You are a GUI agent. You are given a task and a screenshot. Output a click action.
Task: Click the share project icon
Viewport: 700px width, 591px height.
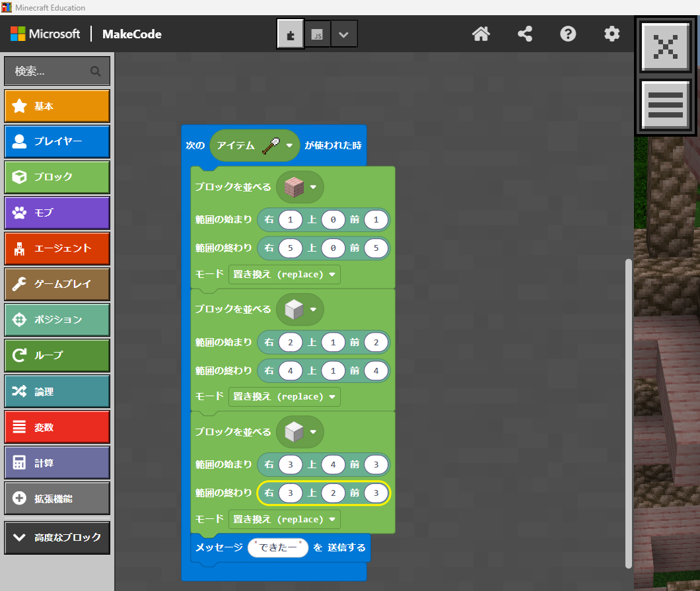click(x=524, y=34)
